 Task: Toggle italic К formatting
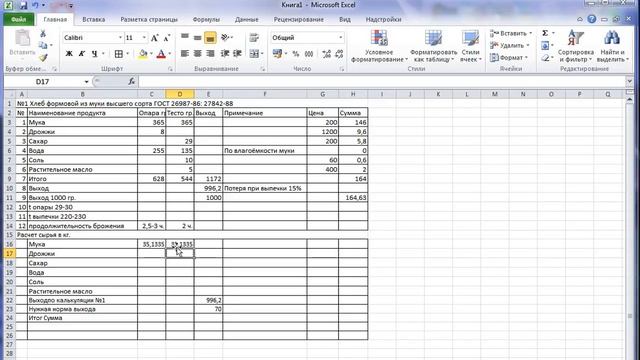click(82, 54)
